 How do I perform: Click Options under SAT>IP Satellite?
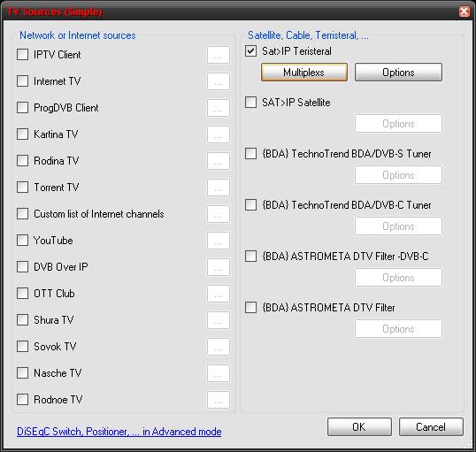tap(398, 124)
